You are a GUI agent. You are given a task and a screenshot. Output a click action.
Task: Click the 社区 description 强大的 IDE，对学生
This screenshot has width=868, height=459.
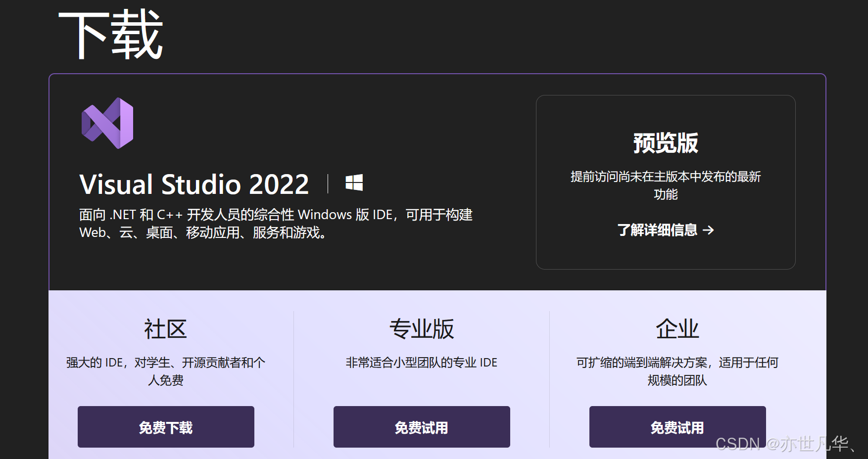(x=166, y=371)
